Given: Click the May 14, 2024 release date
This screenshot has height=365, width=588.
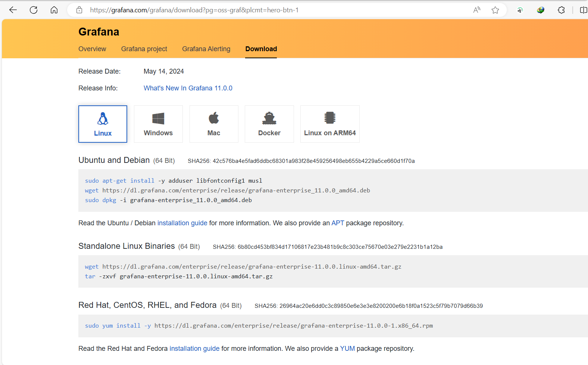Looking at the screenshot, I should (x=164, y=71).
